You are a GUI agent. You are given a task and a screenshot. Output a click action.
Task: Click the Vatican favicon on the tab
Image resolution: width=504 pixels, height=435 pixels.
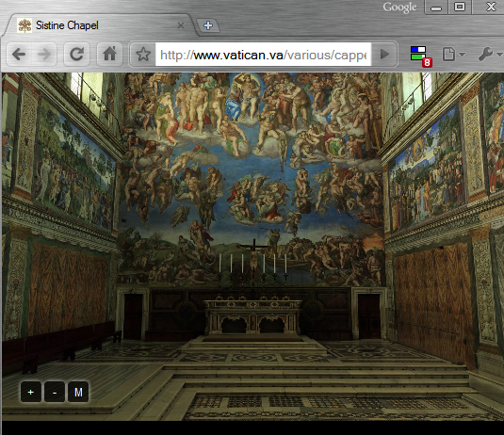24,25
